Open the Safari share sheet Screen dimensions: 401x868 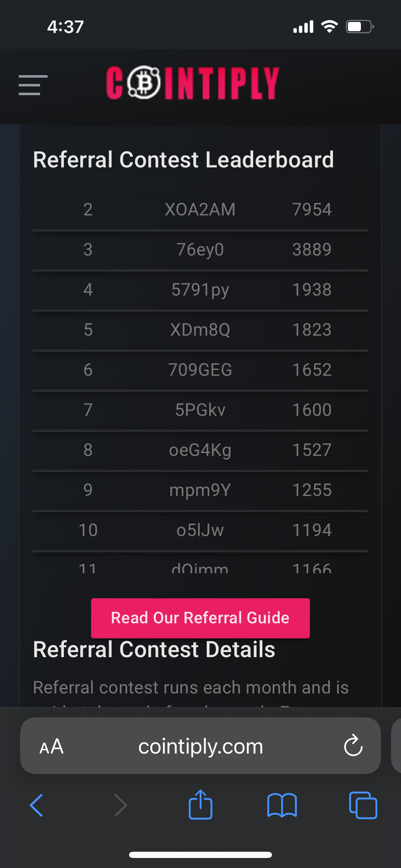click(x=200, y=804)
